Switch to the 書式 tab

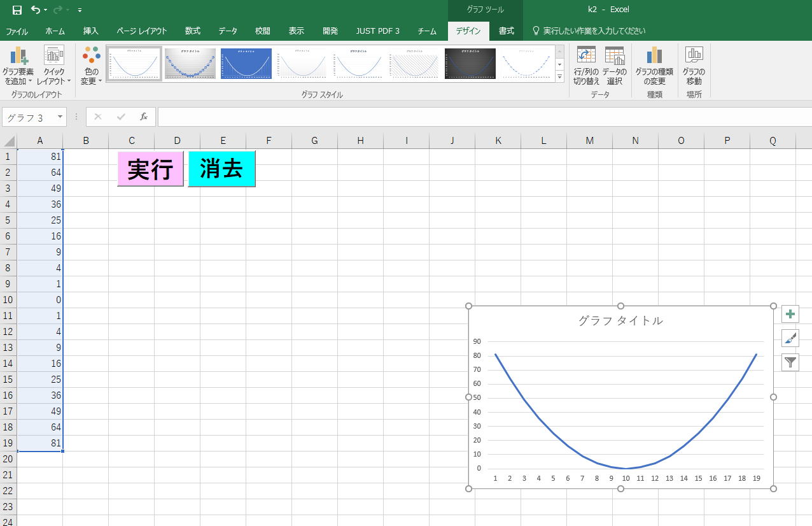click(507, 31)
